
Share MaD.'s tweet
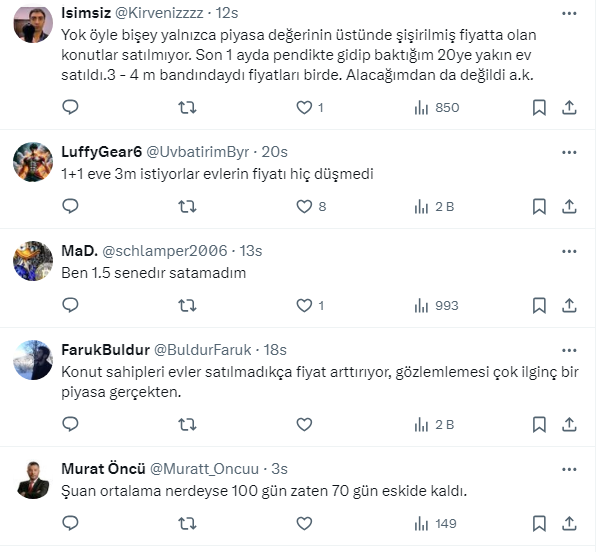pos(568,305)
